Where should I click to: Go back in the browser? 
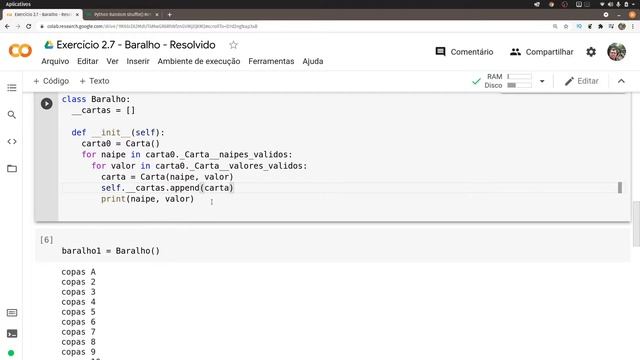coord(7,26)
